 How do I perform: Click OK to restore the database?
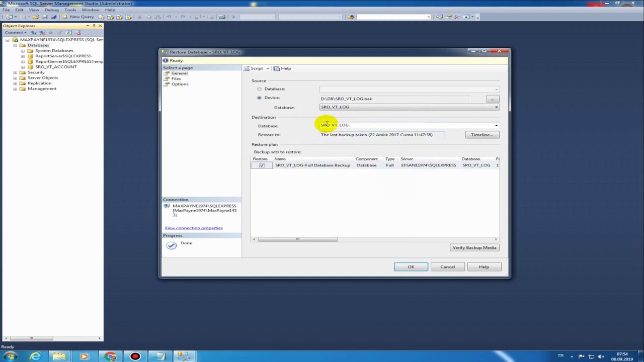tap(411, 267)
